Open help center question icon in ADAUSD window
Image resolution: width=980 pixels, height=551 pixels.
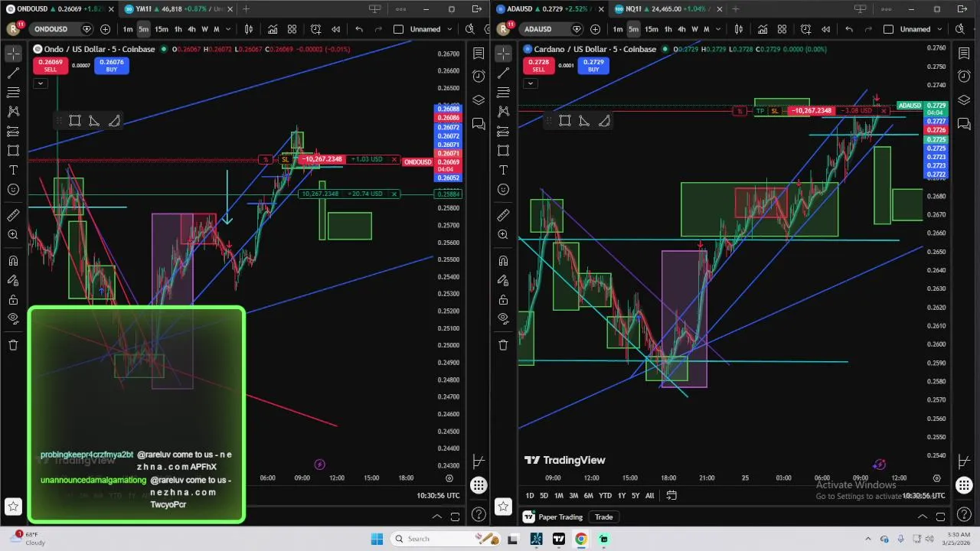[964, 514]
